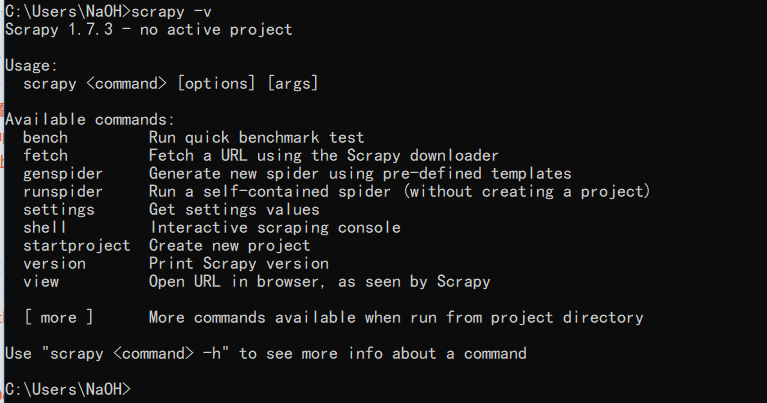
Task: Click 'Interactive scraping console' description
Action: tap(275, 228)
